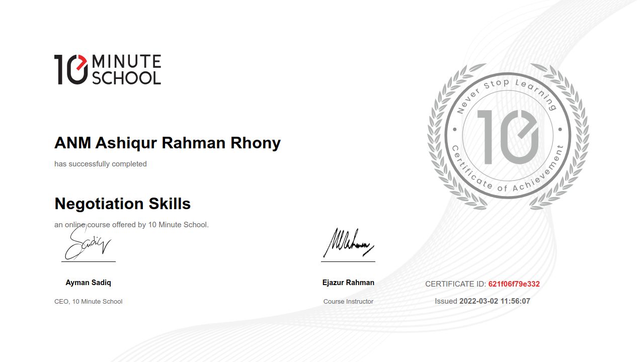Click the 'Course Instructor' label
The height and width of the screenshot is (362, 644).
(x=348, y=302)
